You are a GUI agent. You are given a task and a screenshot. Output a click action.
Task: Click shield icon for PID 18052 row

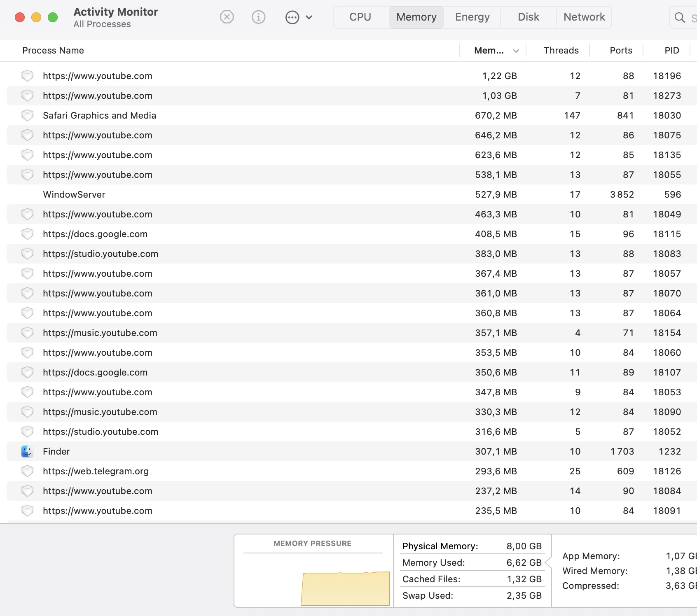pyautogui.click(x=27, y=432)
